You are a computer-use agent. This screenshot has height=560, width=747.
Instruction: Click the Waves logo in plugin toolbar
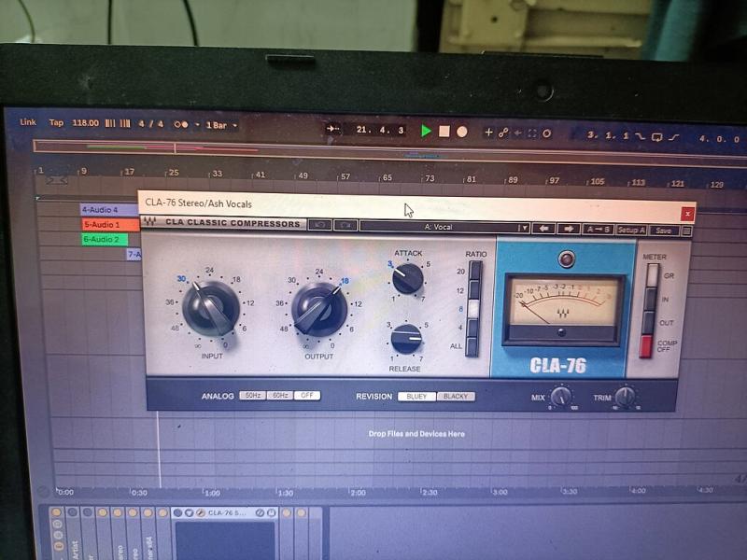[x=149, y=221]
